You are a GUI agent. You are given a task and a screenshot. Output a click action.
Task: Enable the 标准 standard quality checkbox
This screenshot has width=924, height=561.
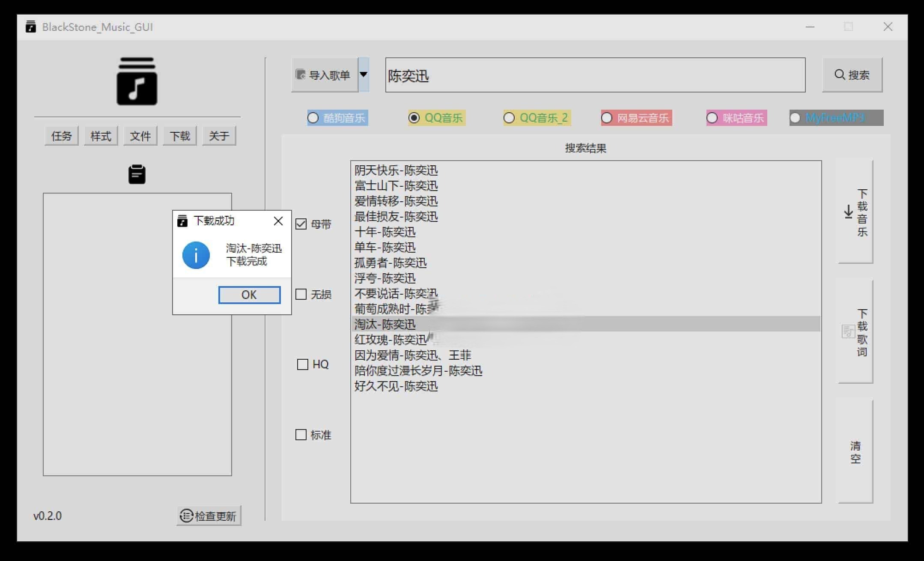point(301,435)
